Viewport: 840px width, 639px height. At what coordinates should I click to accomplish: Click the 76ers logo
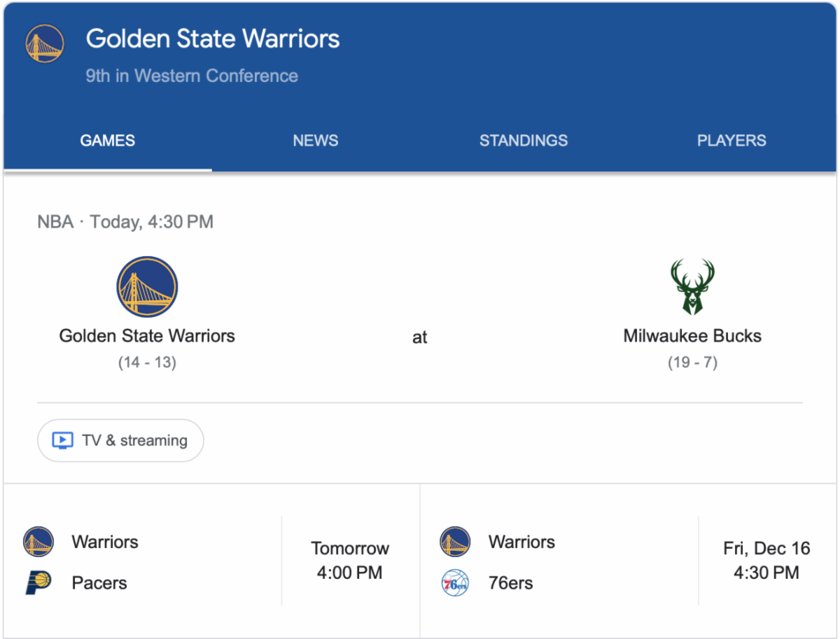click(455, 582)
